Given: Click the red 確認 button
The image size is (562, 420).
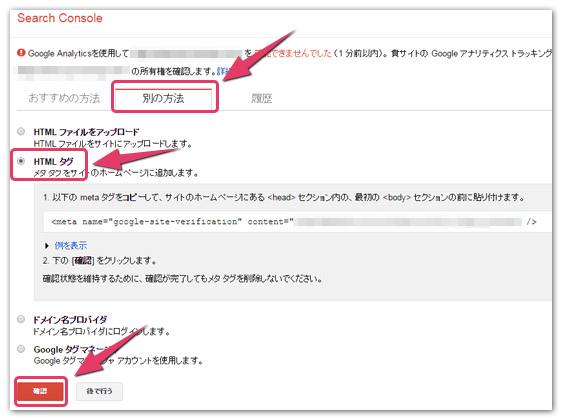Looking at the screenshot, I should point(40,391).
